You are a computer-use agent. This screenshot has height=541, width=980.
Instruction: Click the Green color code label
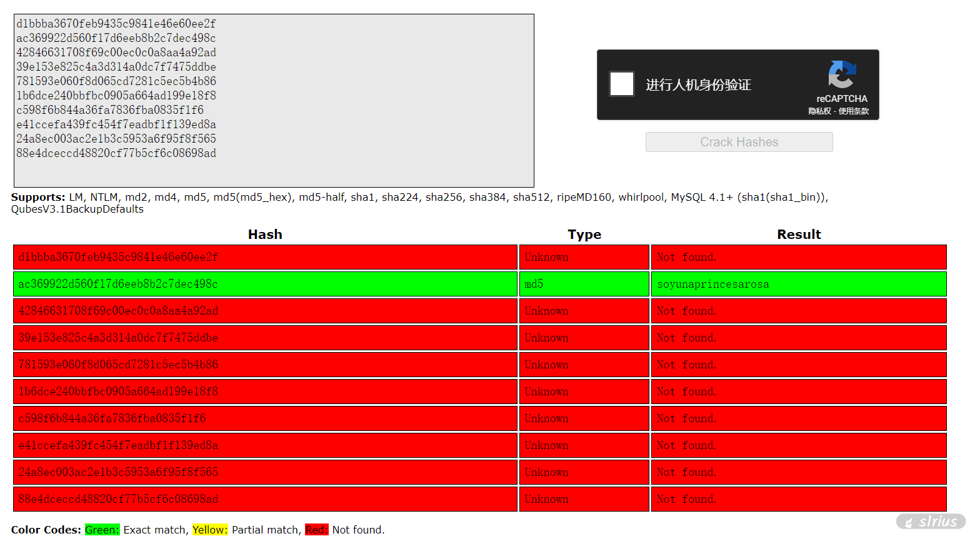(x=102, y=530)
